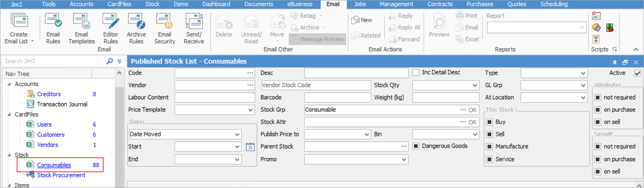This screenshot has width=644, height=188.
Task: Open the Date Moved dropdown
Action: tap(237, 134)
